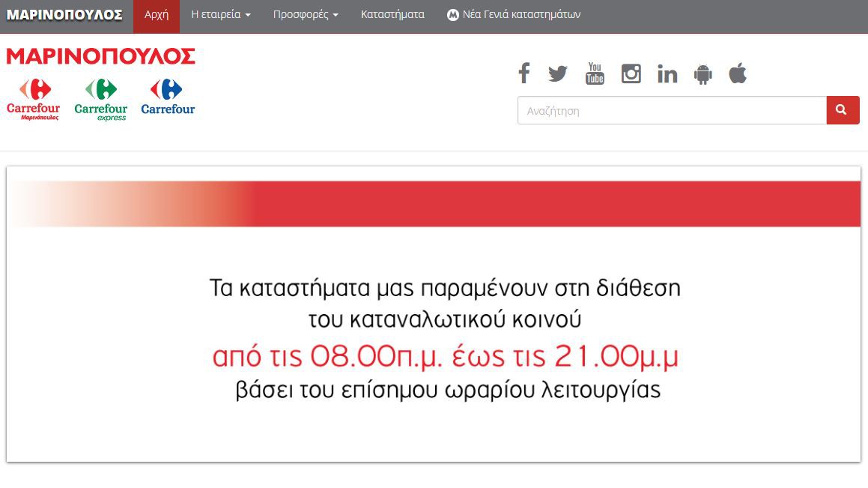Click the Carrefour Μαρινόπουλος red logo

(33, 100)
